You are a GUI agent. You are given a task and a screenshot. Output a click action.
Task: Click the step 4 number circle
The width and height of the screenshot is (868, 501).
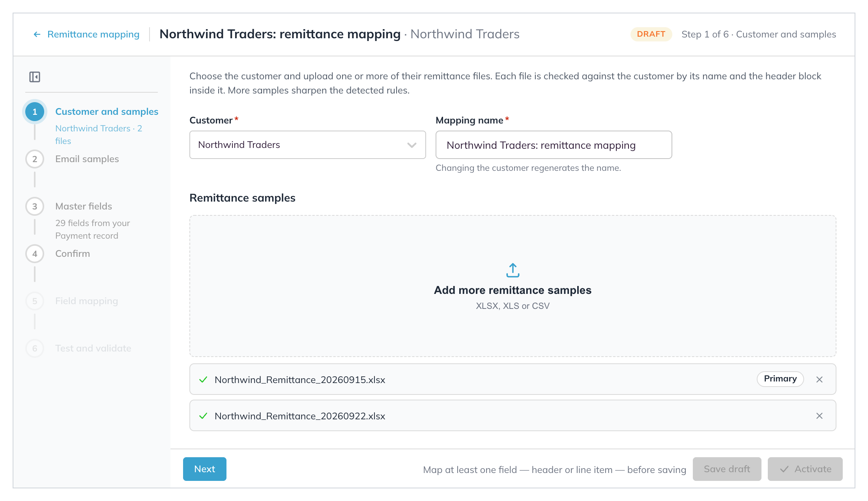point(35,254)
